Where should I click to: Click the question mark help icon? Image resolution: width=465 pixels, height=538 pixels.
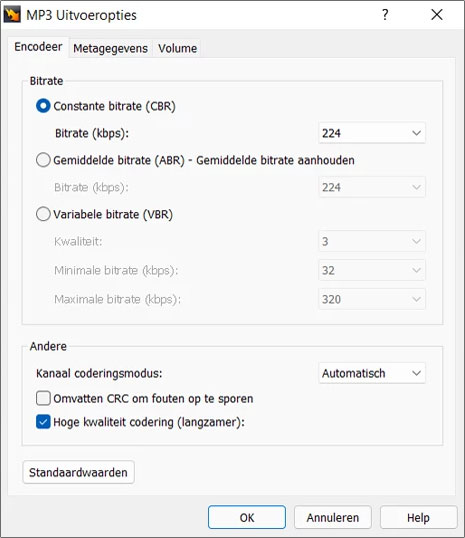[x=385, y=15]
